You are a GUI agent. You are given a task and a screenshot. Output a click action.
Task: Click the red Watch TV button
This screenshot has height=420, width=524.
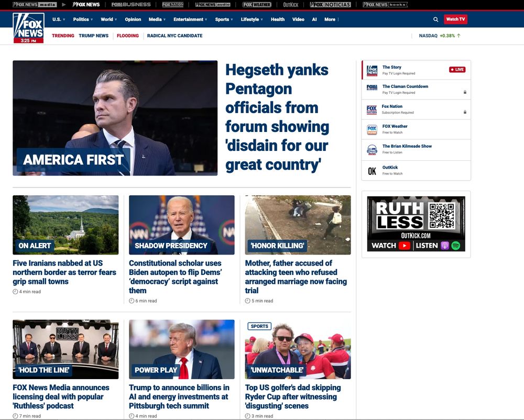[455, 19]
